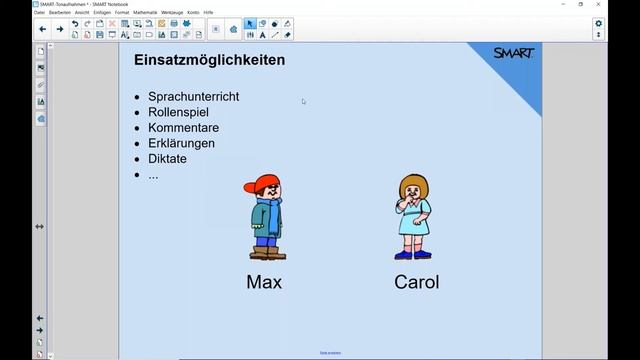Move sidebar with double-arrow icon
The width and height of the screenshot is (640, 360).
tap(40, 227)
